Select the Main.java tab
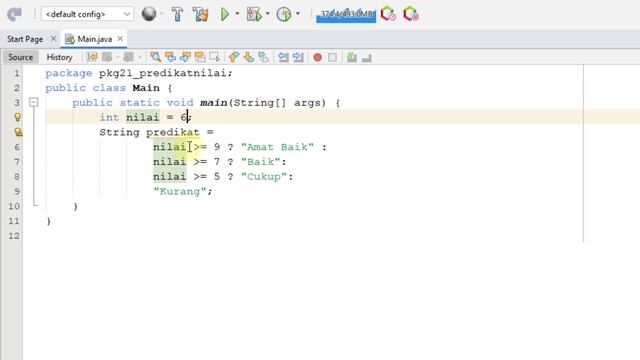Image resolution: width=640 pixels, height=360 pixels. click(x=94, y=39)
